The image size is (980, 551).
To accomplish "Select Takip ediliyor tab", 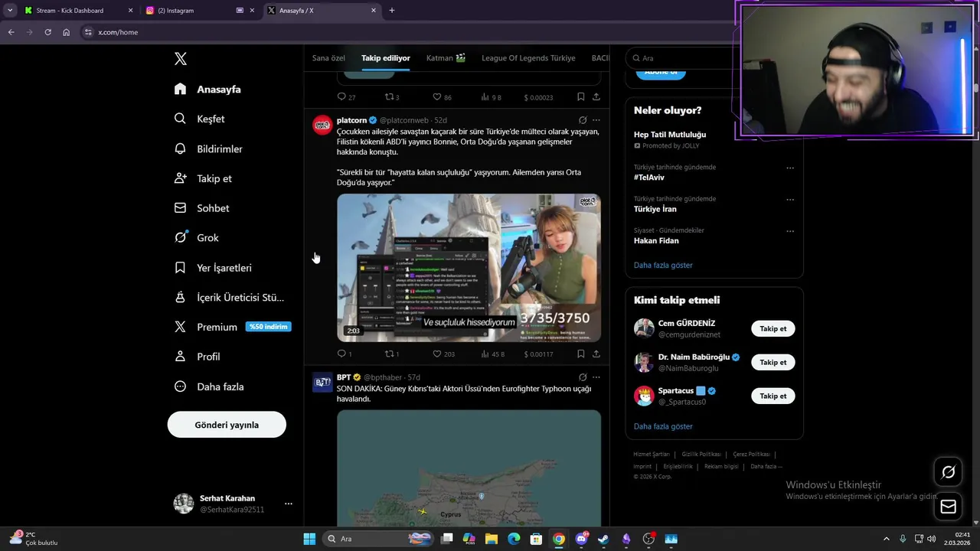I will (386, 58).
